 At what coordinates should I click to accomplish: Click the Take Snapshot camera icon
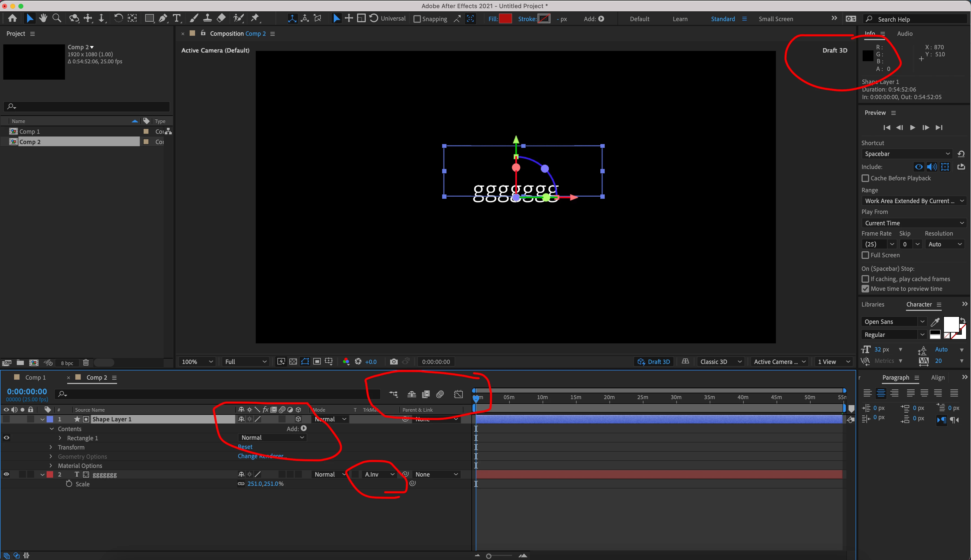393,362
